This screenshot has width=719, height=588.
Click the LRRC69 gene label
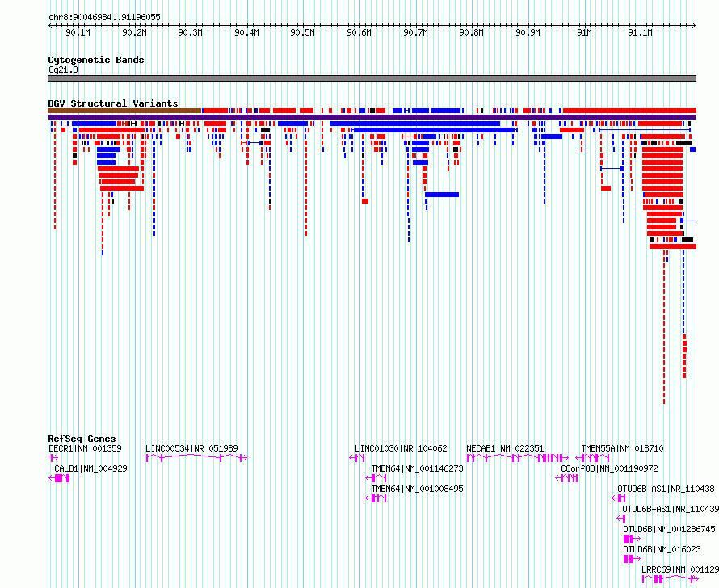680,569
